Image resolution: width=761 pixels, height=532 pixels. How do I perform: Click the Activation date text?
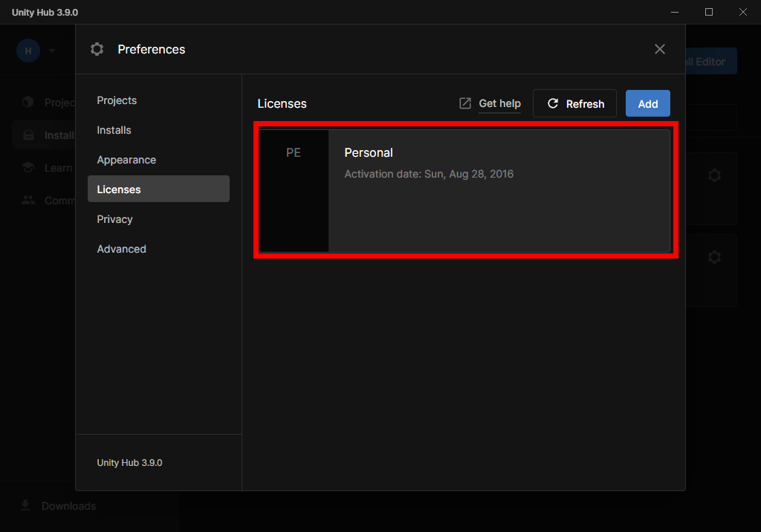[429, 174]
